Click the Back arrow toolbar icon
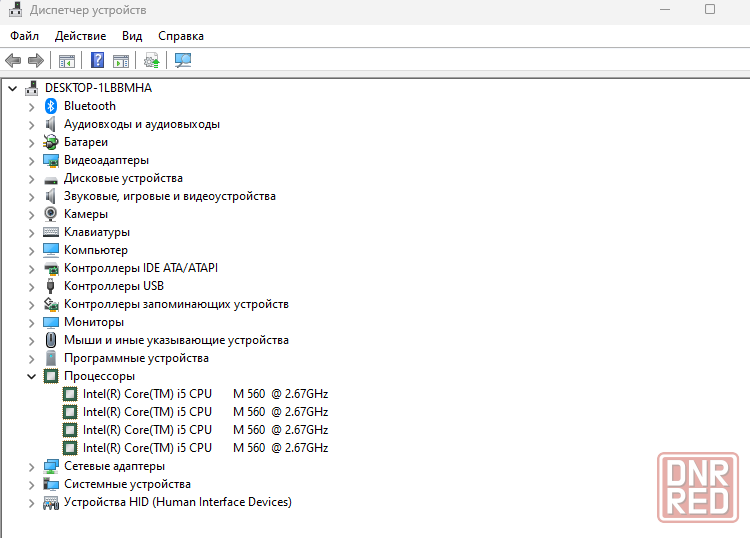Image resolution: width=750 pixels, height=538 pixels. pyautogui.click(x=13, y=61)
